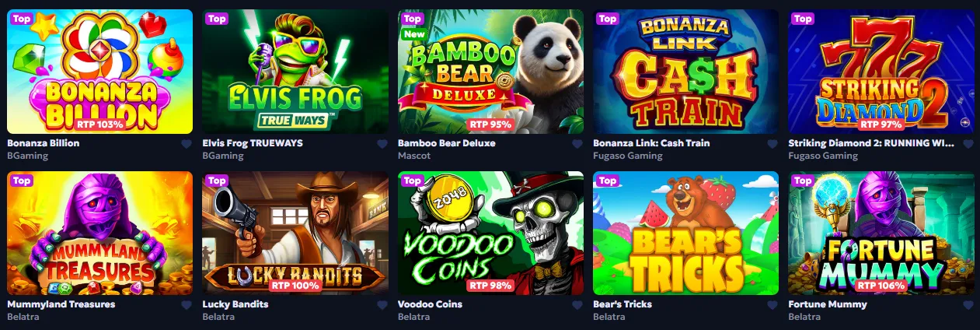
Task: Favorite Bonanza Billion with the heart icon
Action: click(187, 144)
